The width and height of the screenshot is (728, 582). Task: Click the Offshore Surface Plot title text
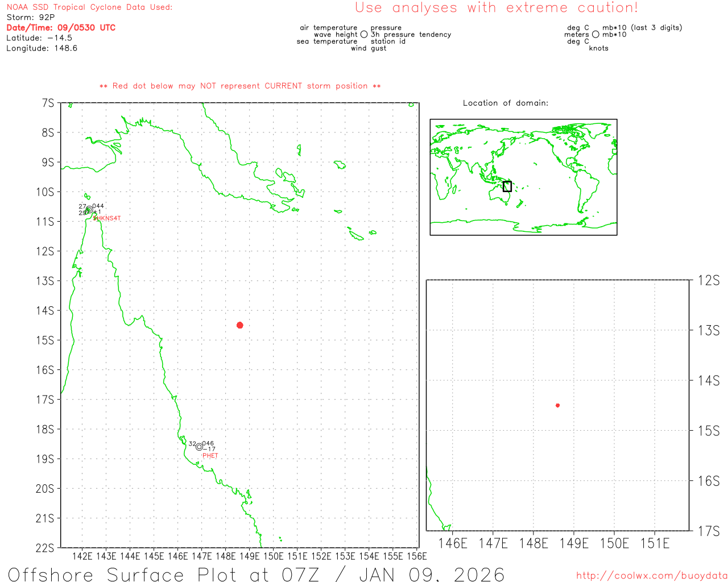(x=256, y=574)
